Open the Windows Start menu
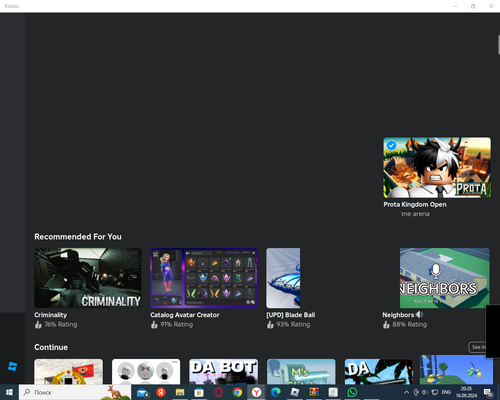The height and width of the screenshot is (400, 500). coord(9,392)
